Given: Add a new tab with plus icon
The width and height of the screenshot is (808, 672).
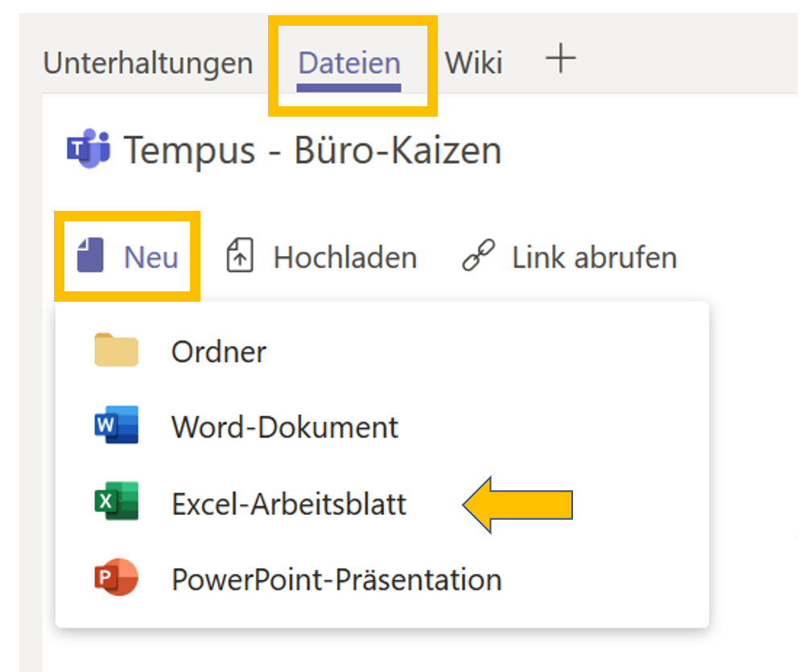Looking at the screenshot, I should 561,58.
